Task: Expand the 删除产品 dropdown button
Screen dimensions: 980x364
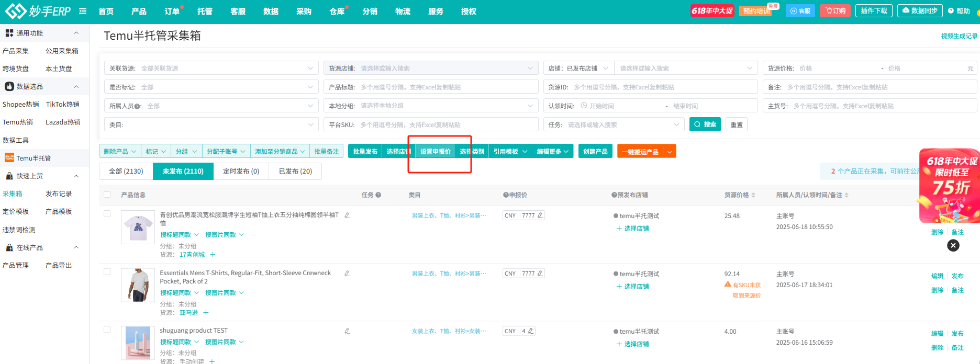Action: 120,151
